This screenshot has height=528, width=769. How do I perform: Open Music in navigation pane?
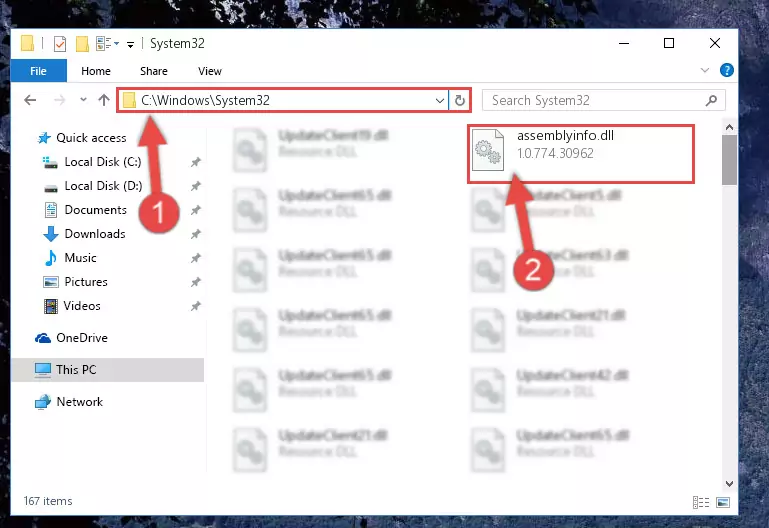(x=80, y=258)
